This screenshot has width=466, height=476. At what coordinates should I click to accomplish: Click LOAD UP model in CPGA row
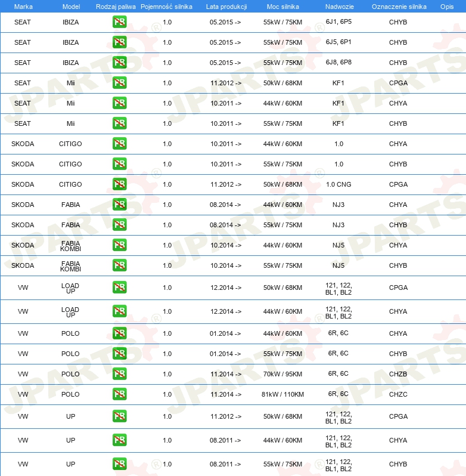[x=70, y=288]
